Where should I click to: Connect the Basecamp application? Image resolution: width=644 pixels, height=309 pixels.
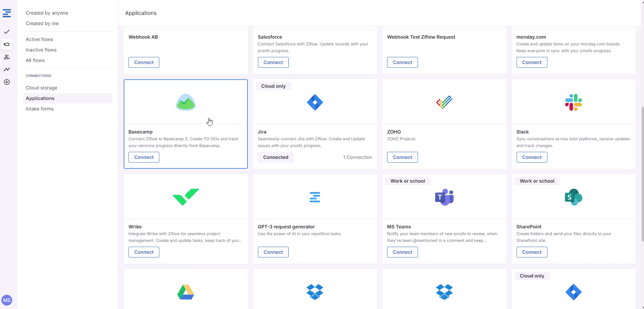point(144,157)
